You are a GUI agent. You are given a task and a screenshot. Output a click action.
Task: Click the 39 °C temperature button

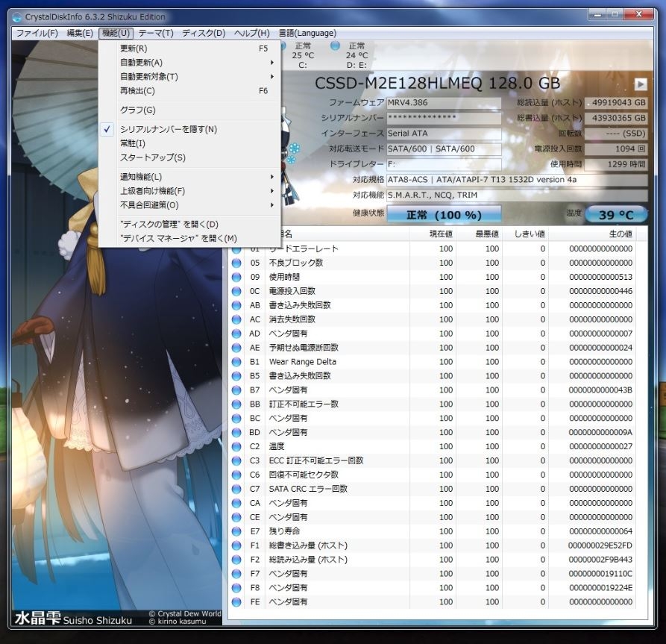616,215
